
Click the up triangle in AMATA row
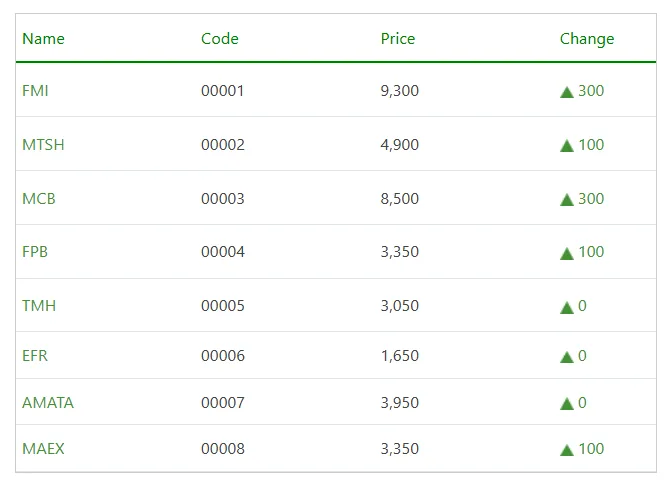[x=567, y=404]
